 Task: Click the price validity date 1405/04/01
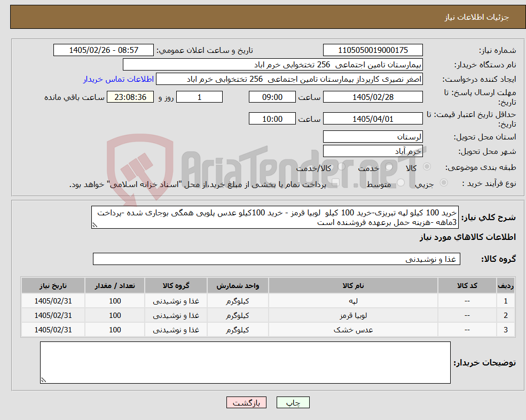[x=373, y=119]
